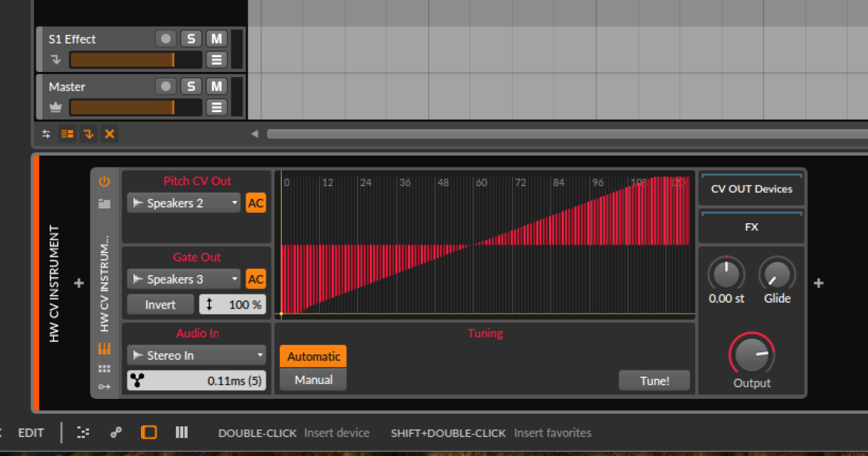
Task: Open the device remote controls grid icon
Action: coord(104,369)
